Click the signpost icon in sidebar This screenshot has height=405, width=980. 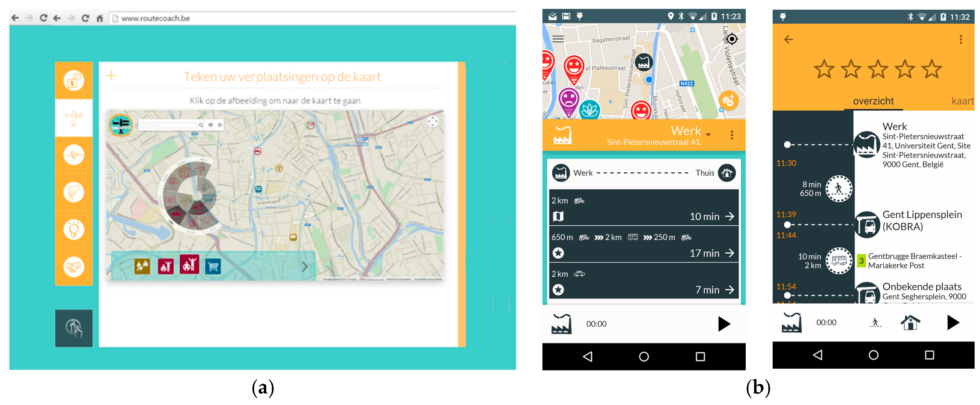pyautogui.click(x=73, y=118)
